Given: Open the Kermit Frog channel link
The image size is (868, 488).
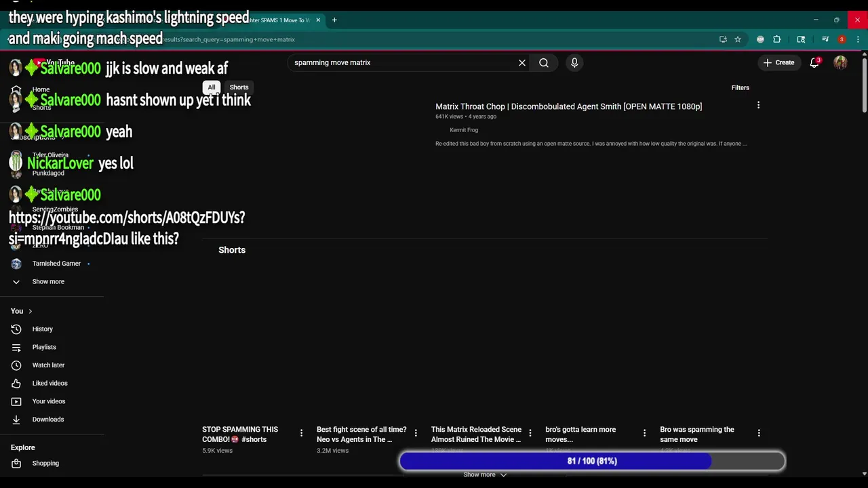Looking at the screenshot, I should [464, 130].
